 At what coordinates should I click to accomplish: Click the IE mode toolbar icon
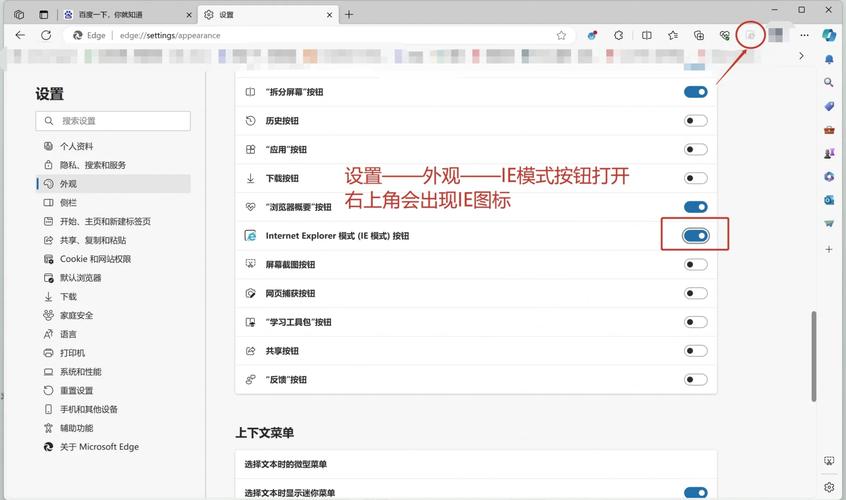tap(751, 35)
